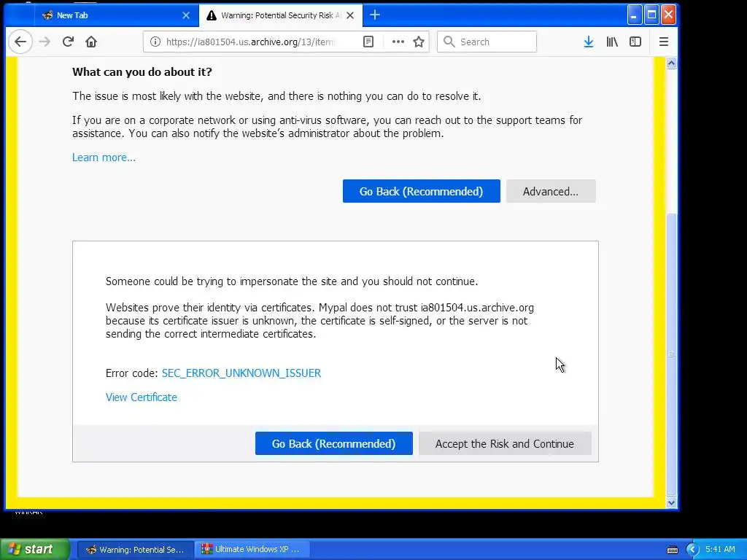747x560 pixels.
Task: Open the View Certificate link
Action: 142,397
